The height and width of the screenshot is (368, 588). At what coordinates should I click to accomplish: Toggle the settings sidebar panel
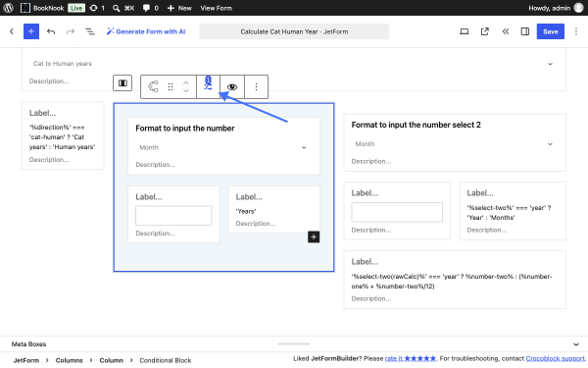[525, 31]
